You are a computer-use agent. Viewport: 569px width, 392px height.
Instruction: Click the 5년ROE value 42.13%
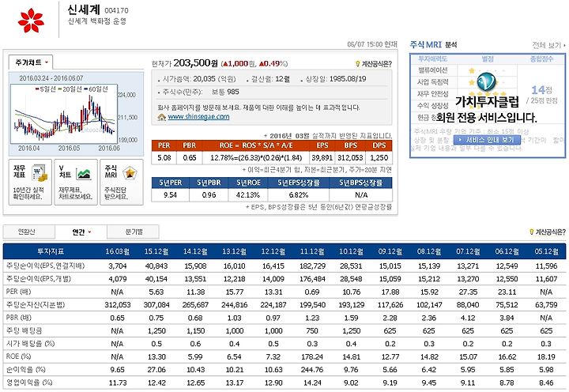tap(248, 195)
